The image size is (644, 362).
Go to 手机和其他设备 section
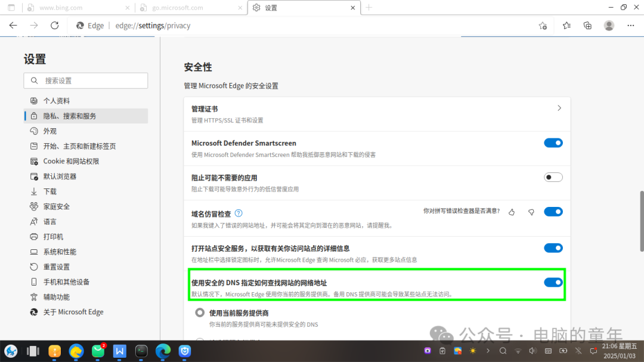[x=86, y=282]
